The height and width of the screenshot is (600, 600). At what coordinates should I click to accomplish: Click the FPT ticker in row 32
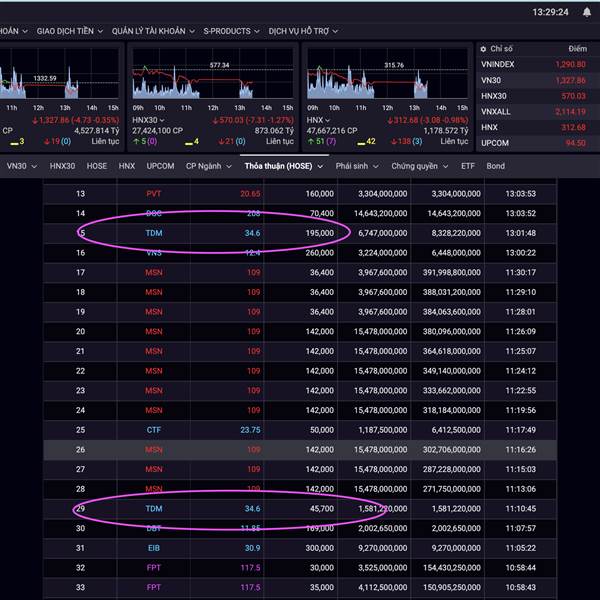pos(154,567)
